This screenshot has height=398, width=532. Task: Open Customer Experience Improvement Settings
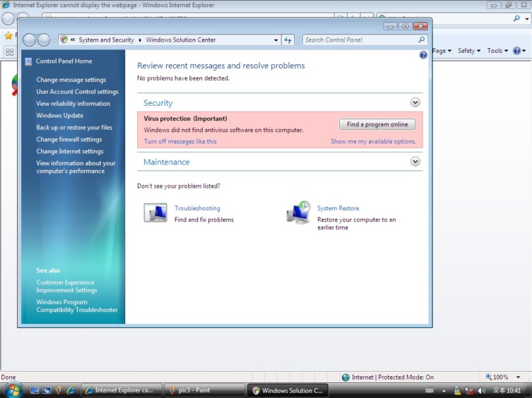(66, 286)
